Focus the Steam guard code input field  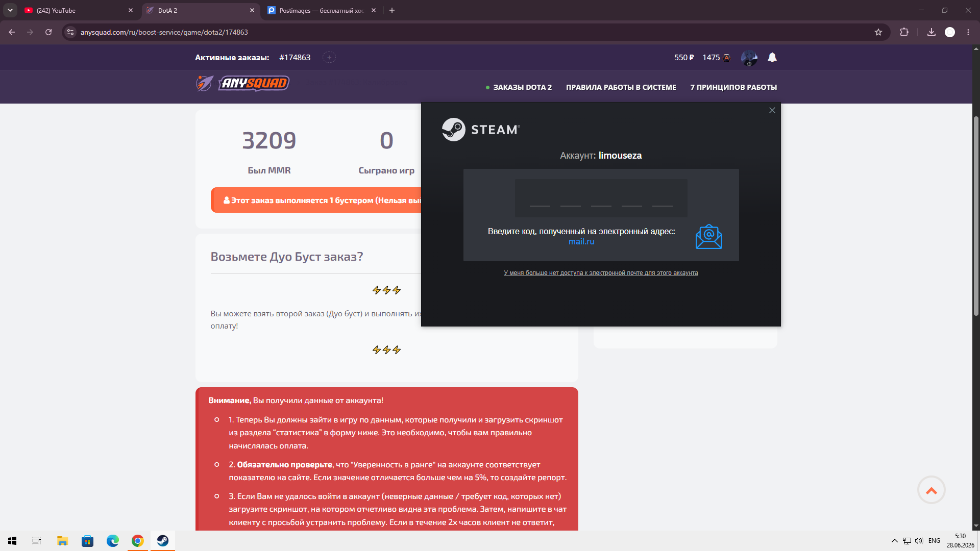[x=601, y=198]
